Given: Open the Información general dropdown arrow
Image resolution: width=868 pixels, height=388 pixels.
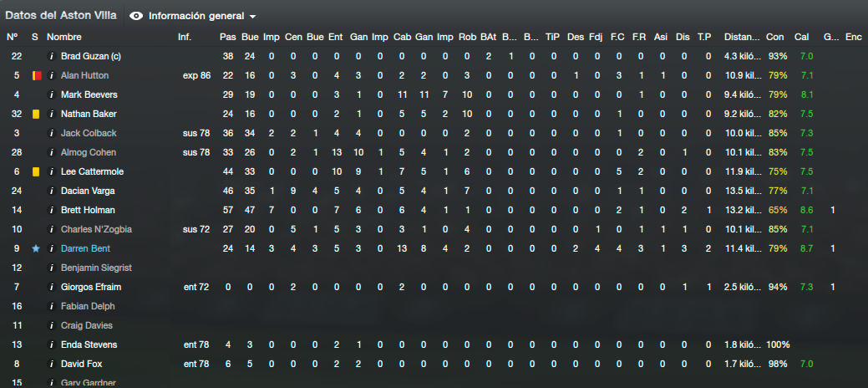Looking at the screenshot, I should 253,17.
